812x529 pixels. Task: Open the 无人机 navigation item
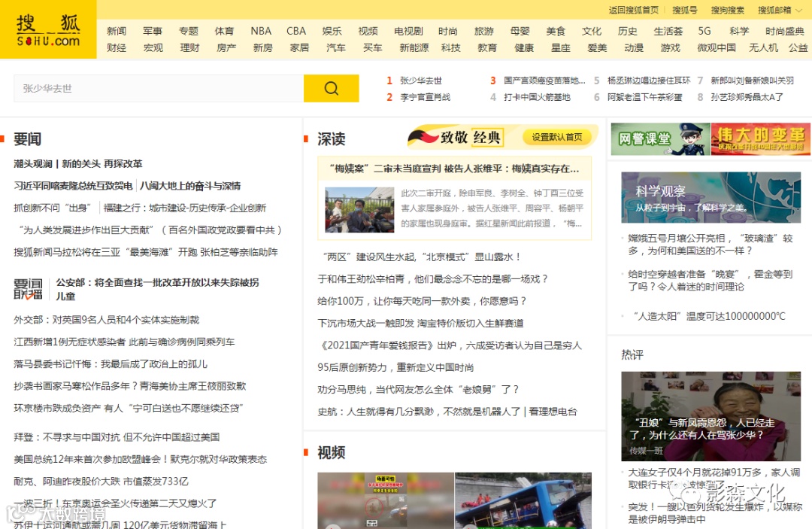click(x=764, y=47)
